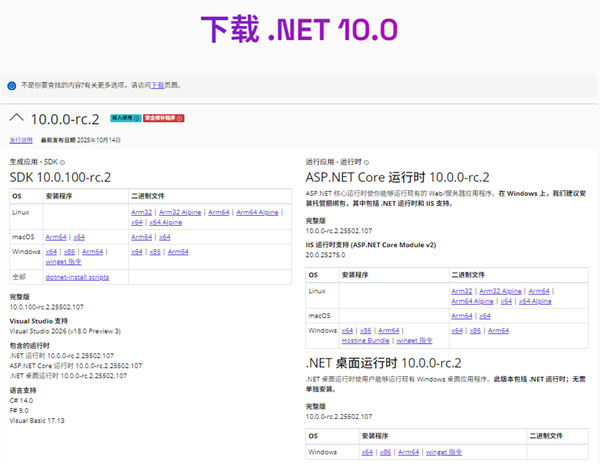This screenshot has width=600, height=465.
Task: Click the .NET 桌面运行时 10.0.0-rc.2 heading
Action: click(x=383, y=362)
